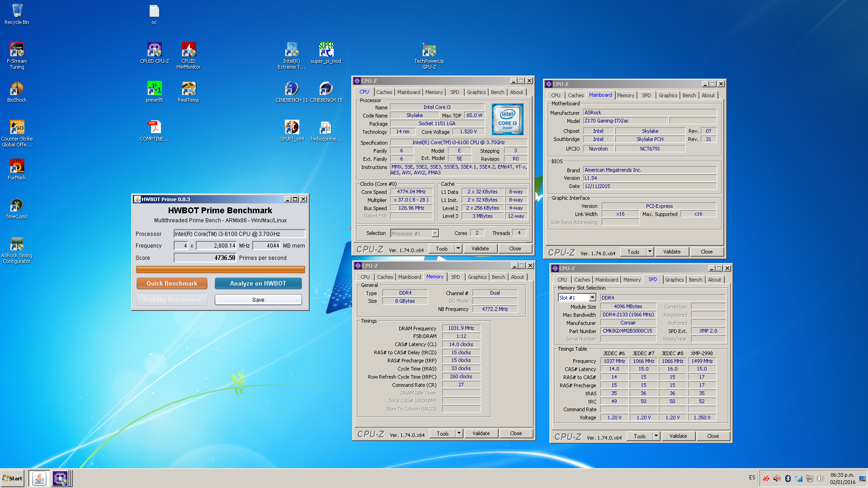The image size is (868, 488).
Task: Launch BioShock desktop icon
Action: pyautogui.click(x=17, y=92)
